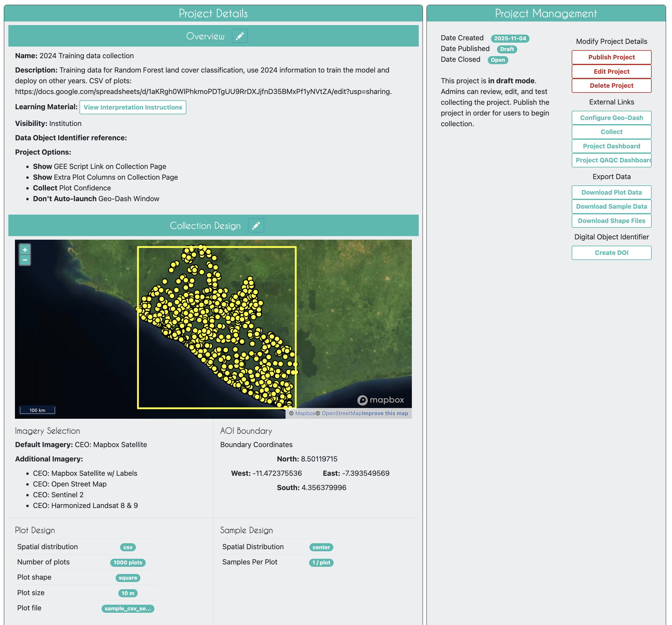Click the Create DOI button
672x625 pixels.
point(611,253)
